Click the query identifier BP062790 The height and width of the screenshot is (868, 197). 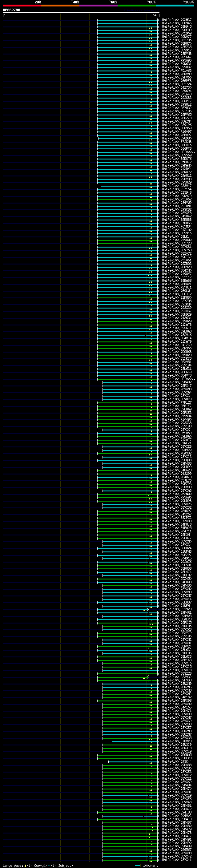[11, 10]
